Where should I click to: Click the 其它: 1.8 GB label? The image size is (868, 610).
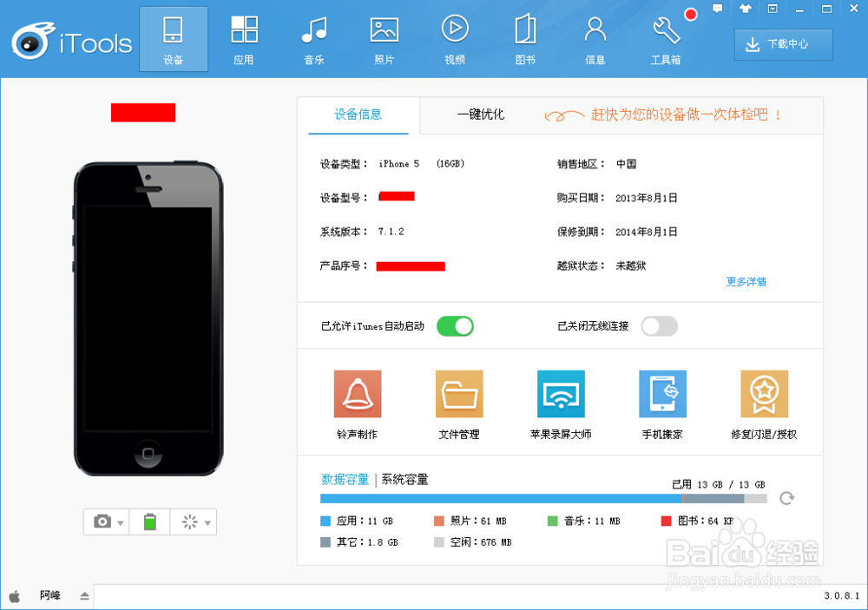point(367,542)
